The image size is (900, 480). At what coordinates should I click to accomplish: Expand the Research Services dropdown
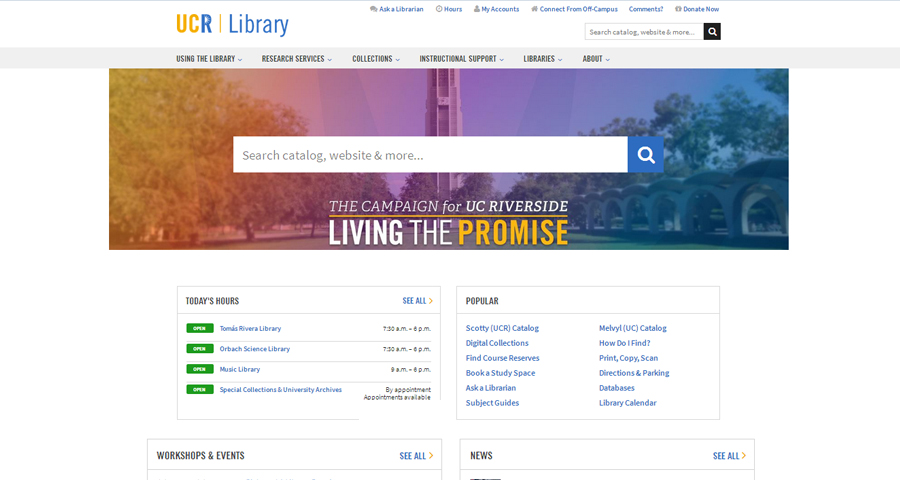tap(296, 59)
